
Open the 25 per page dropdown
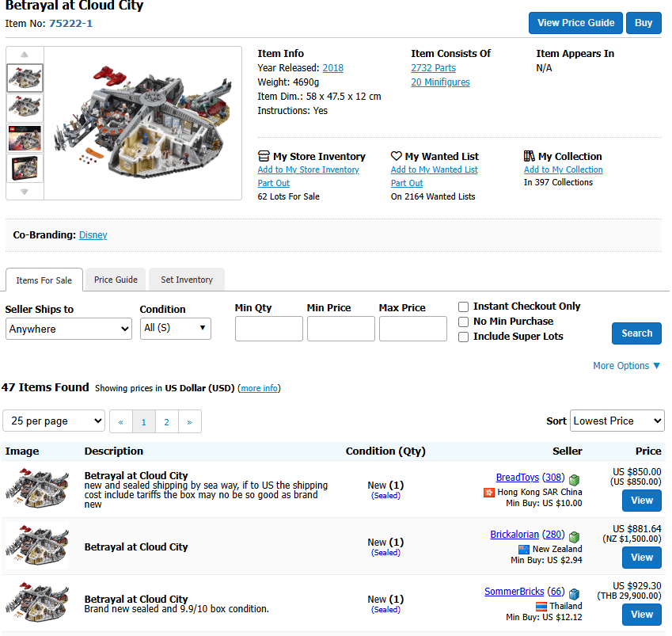(x=54, y=421)
